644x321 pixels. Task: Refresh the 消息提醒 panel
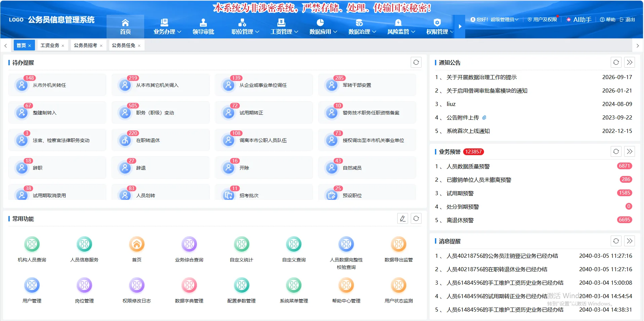(x=616, y=241)
